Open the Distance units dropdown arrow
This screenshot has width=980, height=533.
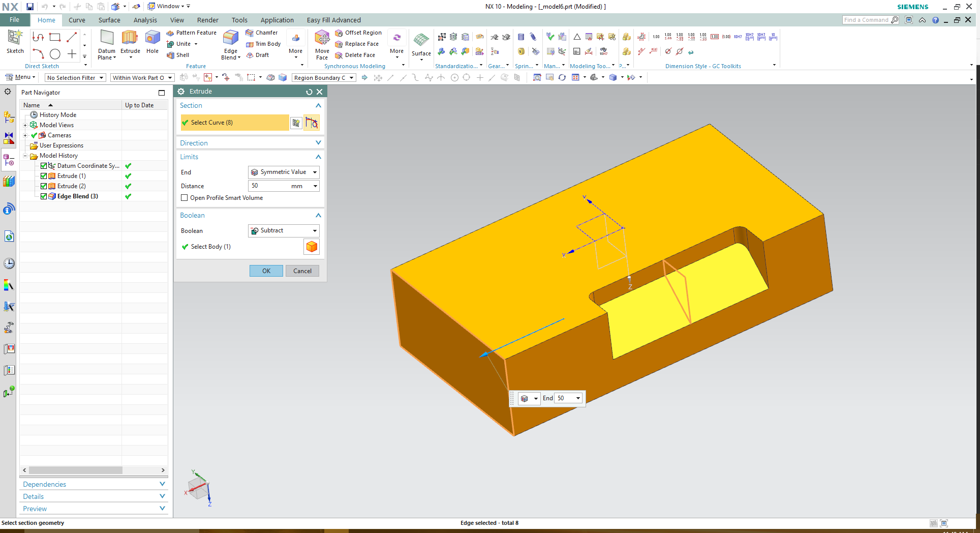pos(315,186)
